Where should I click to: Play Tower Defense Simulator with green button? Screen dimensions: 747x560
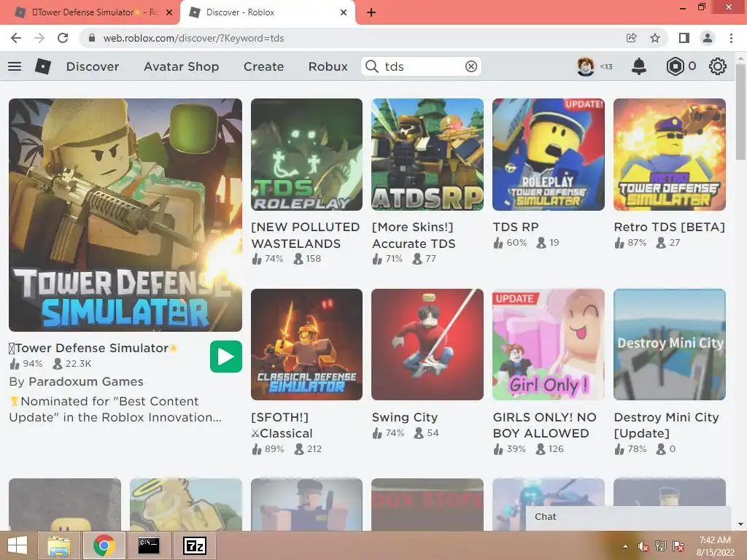point(226,357)
